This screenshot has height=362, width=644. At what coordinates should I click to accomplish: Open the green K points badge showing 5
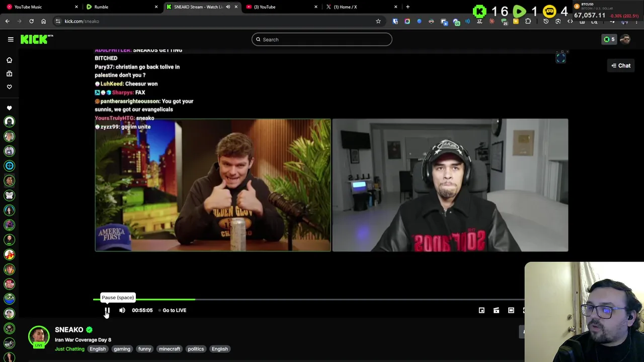609,39
